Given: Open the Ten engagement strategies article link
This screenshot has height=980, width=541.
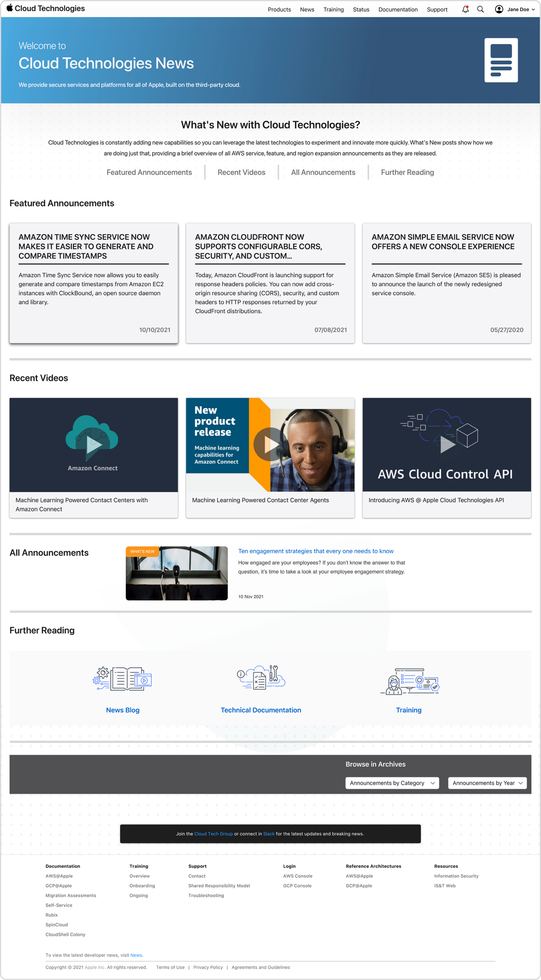Looking at the screenshot, I should (316, 551).
